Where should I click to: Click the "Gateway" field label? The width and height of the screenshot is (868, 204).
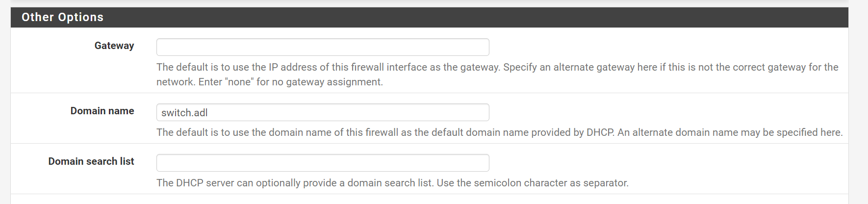coord(114,46)
